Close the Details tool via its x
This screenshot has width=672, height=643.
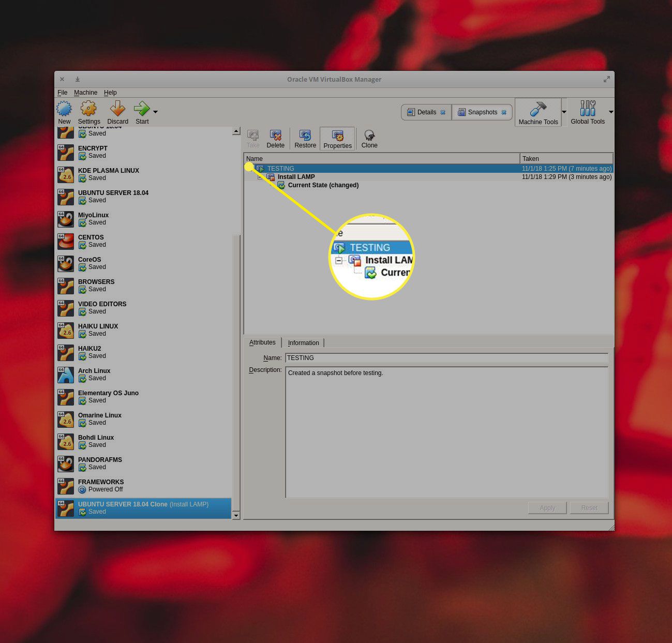(443, 112)
